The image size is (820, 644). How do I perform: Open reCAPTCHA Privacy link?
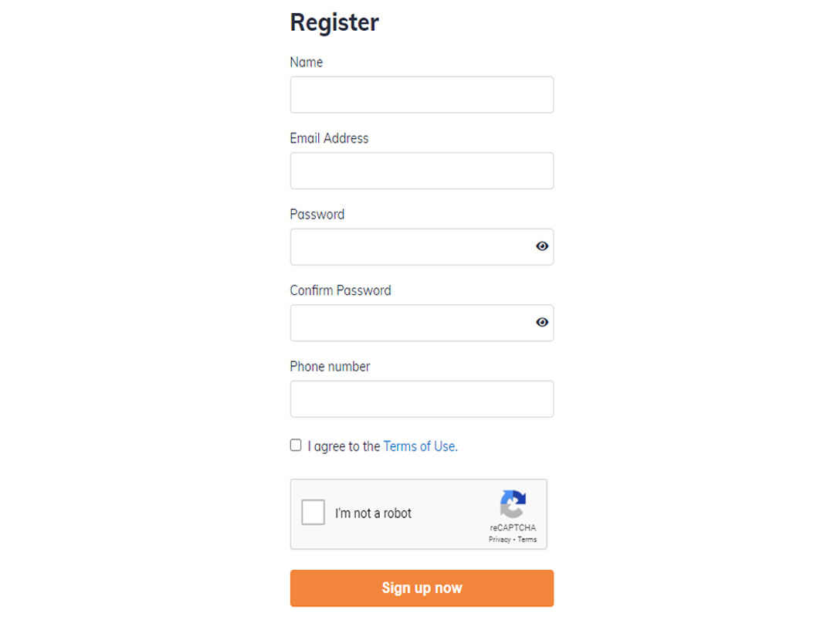click(x=500, y=540)
